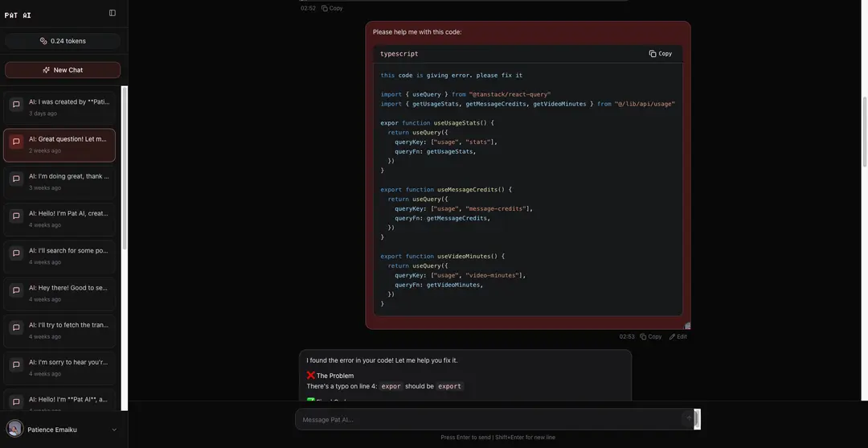Copy the typescript code block
This screenshot has width=868, height=448.
coord(661,54)
